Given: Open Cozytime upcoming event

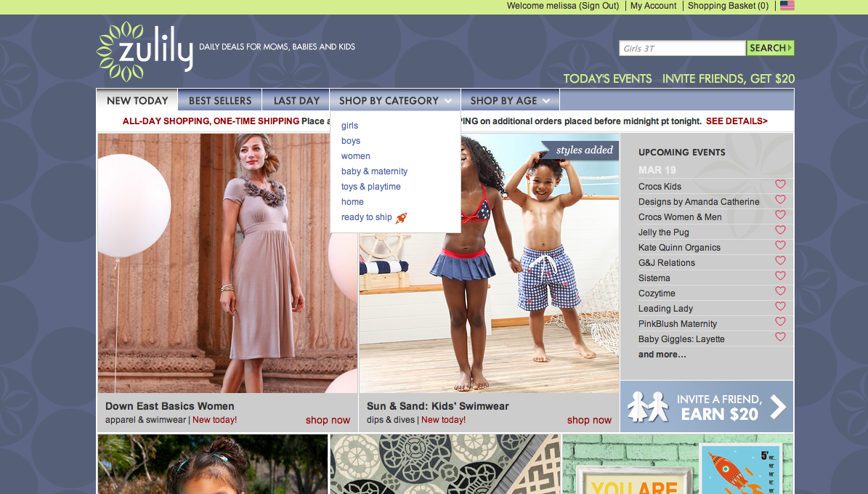Looking at the screenshot, I should pyautogui.click(x=657, y=293).
